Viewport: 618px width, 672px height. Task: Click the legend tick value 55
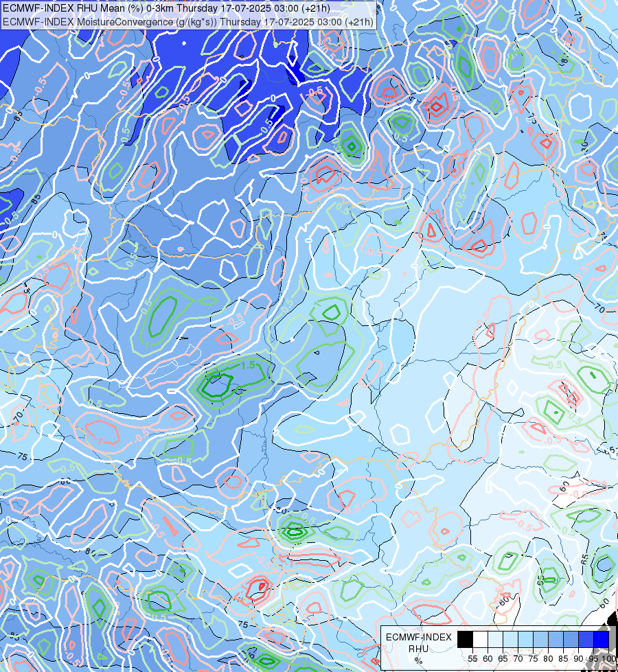tap(472, 659)
